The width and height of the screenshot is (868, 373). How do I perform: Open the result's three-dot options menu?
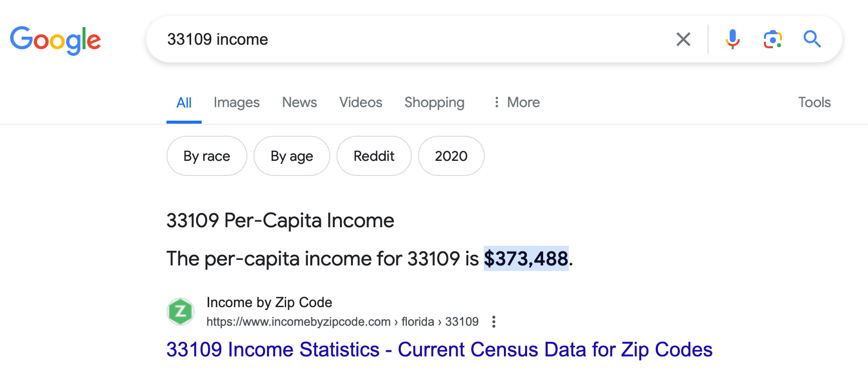pyautogui.click(x=494, y=322)
